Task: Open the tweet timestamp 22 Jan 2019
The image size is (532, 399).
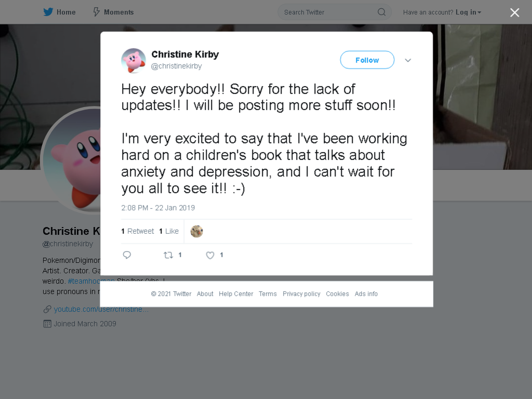Action: coord(158,208)
